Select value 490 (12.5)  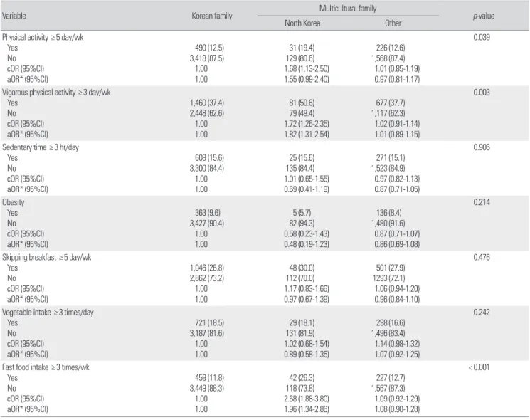click(x=210, y=48)
